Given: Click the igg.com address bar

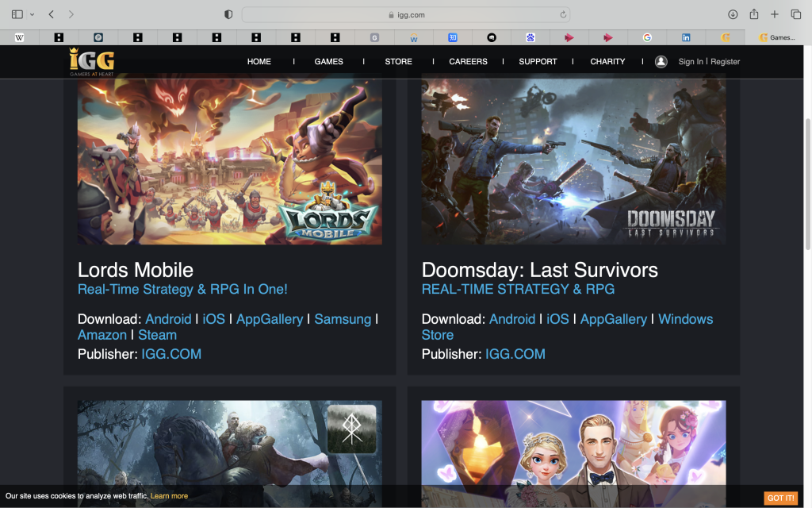Looking at the screenshot, I should pos(406,14).
